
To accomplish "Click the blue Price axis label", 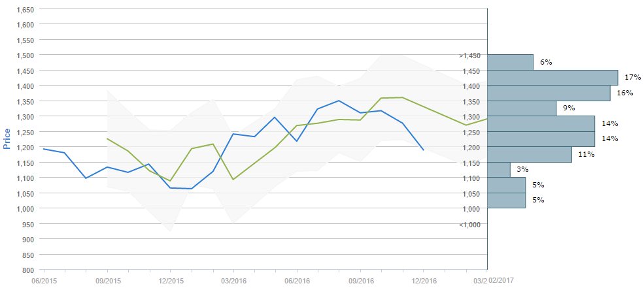I will (x=7, y=139).
